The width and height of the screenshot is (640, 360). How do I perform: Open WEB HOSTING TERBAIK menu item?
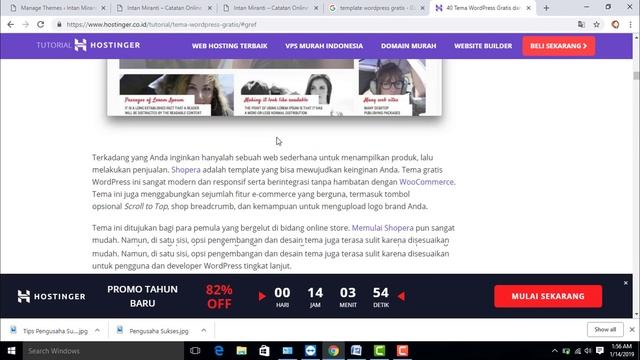229,46
